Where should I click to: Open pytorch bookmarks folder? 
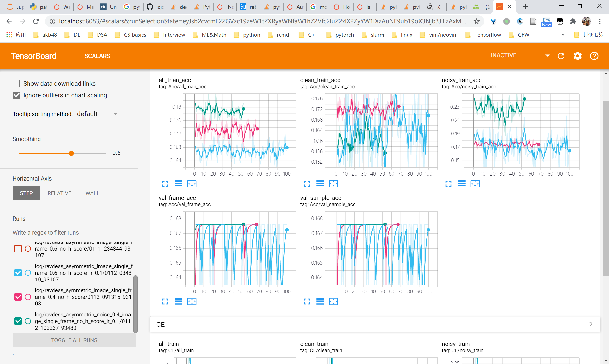click(340, 35)
